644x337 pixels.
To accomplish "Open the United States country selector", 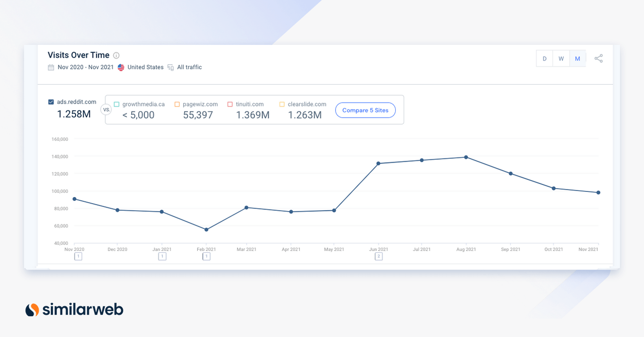I will (145, 67).
